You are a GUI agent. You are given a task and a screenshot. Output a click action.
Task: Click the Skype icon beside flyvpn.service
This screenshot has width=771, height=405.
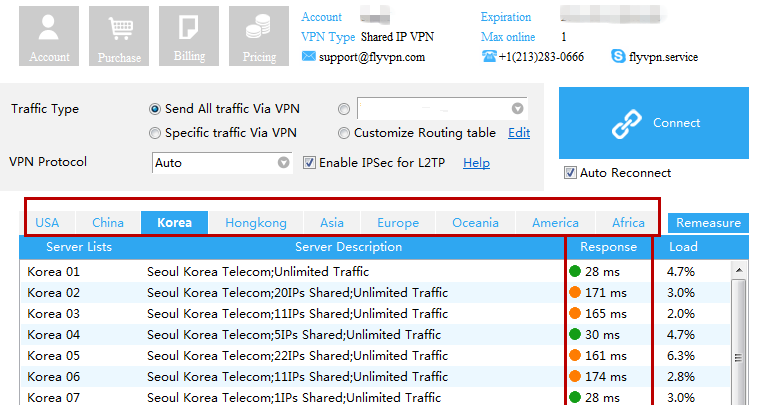click(x=618, y=56)
